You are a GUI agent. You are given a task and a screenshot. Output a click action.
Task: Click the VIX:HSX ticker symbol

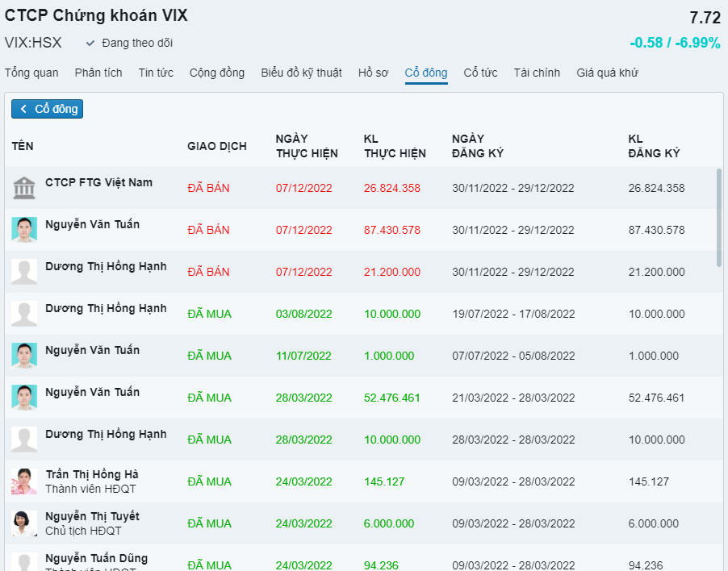click(33, 43)
